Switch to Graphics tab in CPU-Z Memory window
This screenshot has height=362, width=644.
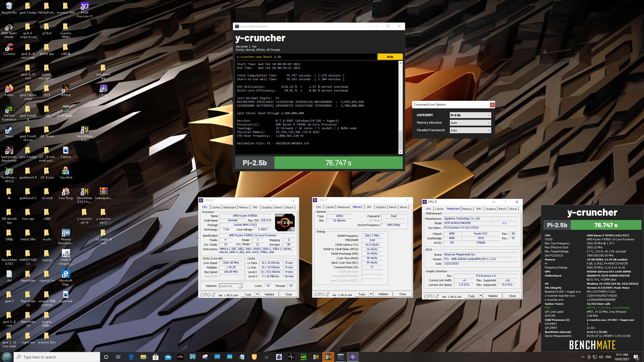pyautogui.click(x=381, y=207)
